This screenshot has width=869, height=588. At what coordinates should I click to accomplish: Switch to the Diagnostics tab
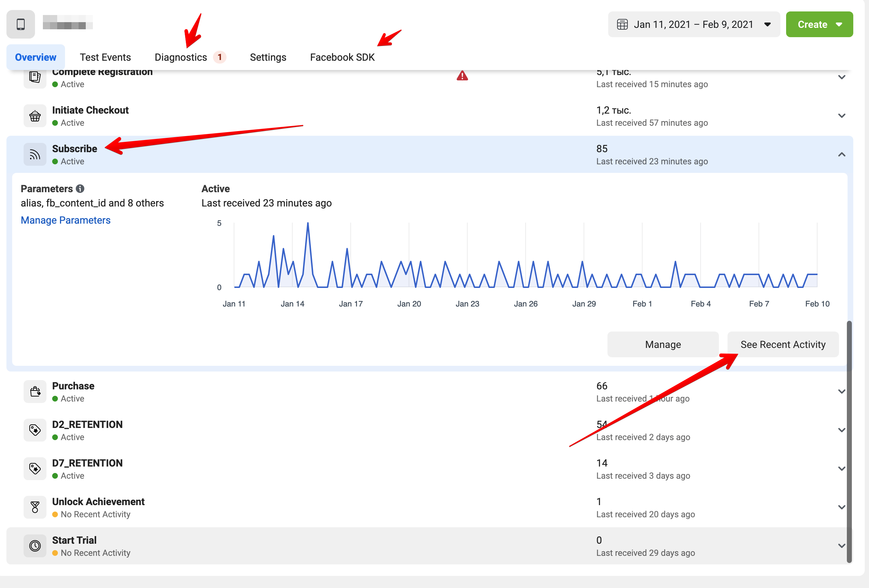[181, 57]
